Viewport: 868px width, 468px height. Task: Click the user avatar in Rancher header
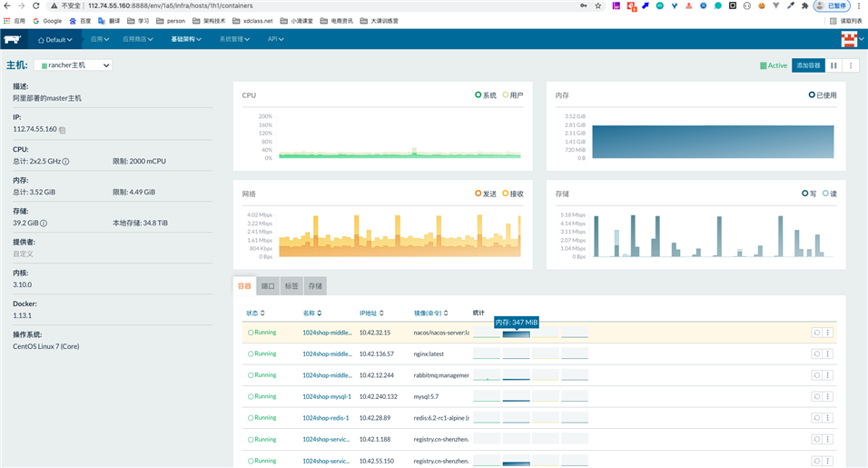[x=849, y=39]
